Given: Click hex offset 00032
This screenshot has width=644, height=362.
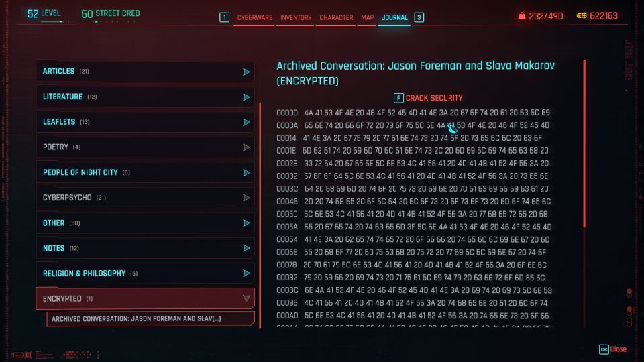Looking at the screenshot, I should coord(286,176).
